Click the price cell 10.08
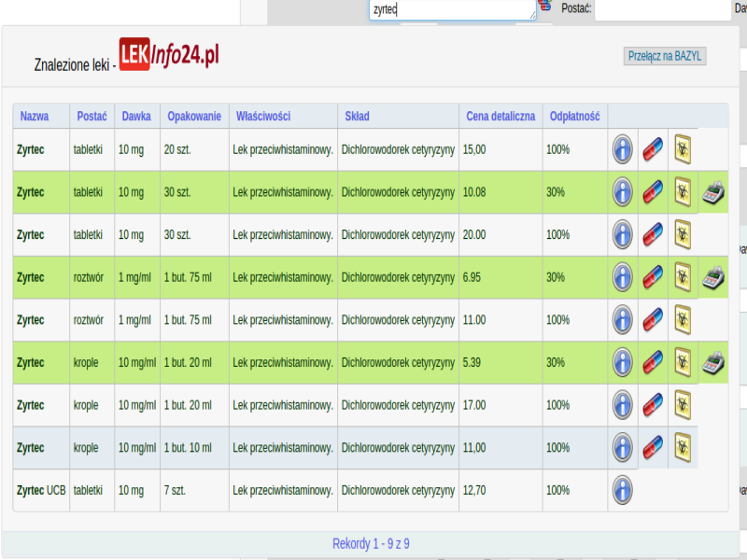This screenshot has width=747, height=560. pos(500,192)
